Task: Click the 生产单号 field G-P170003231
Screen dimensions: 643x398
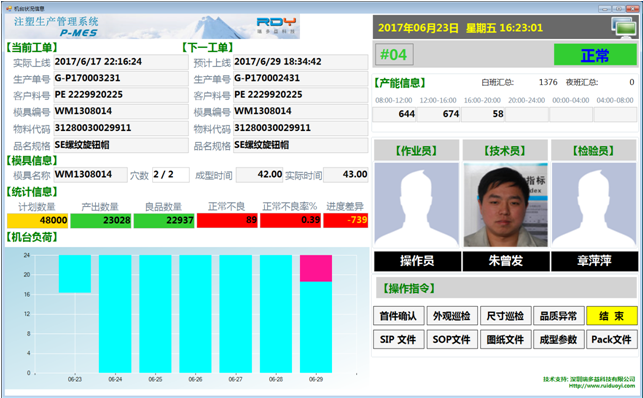Action: coord(121,78)
